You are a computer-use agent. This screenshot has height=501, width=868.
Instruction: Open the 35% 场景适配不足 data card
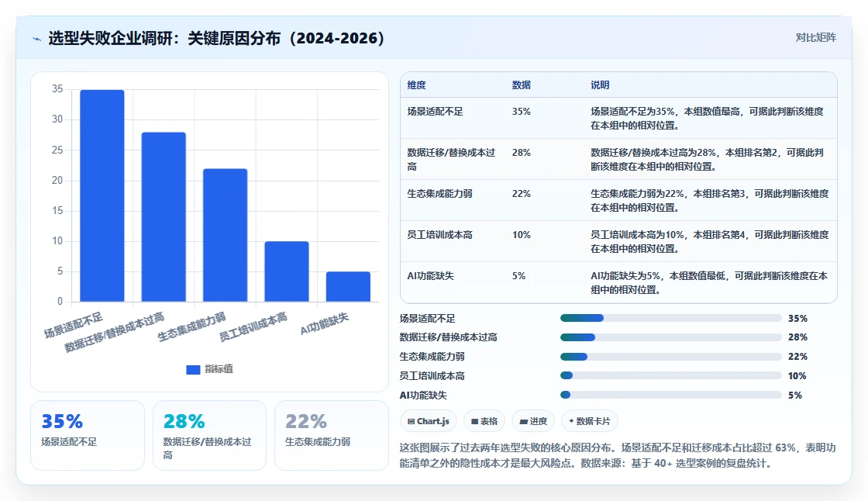(x=88, y=436)
